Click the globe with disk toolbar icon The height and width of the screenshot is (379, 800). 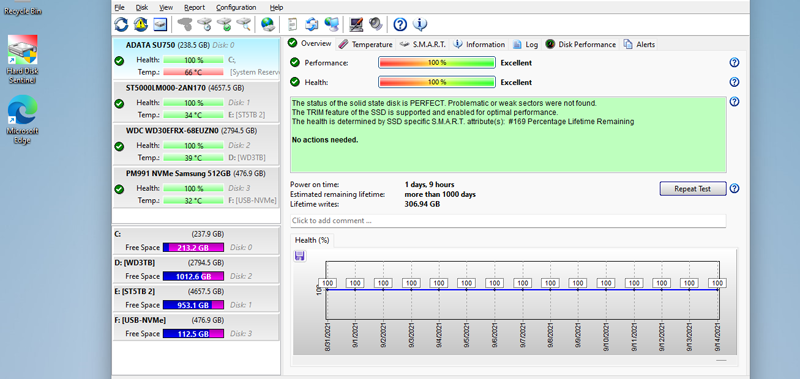coord(268,24)
